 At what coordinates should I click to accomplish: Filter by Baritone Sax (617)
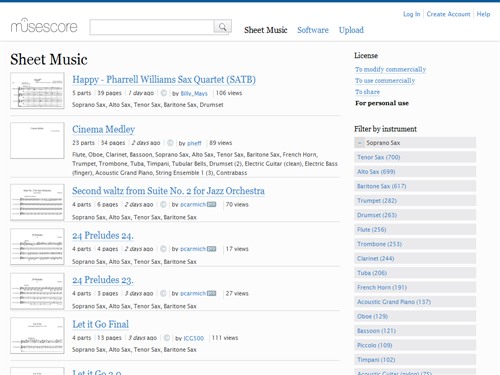pyautogui.click(x=415, y=186)
